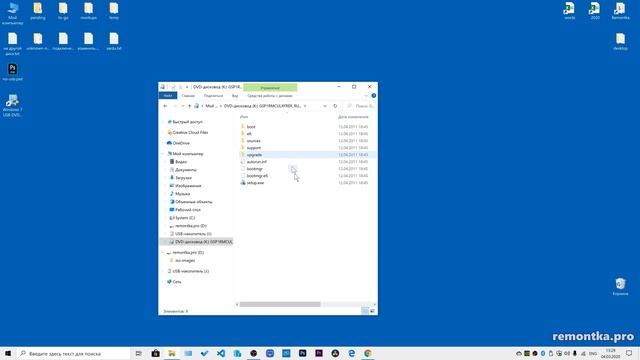Viewport: 640px width, 360px height.
Task: Refresh the DVD drive folder view
Action: click(335, 106)
